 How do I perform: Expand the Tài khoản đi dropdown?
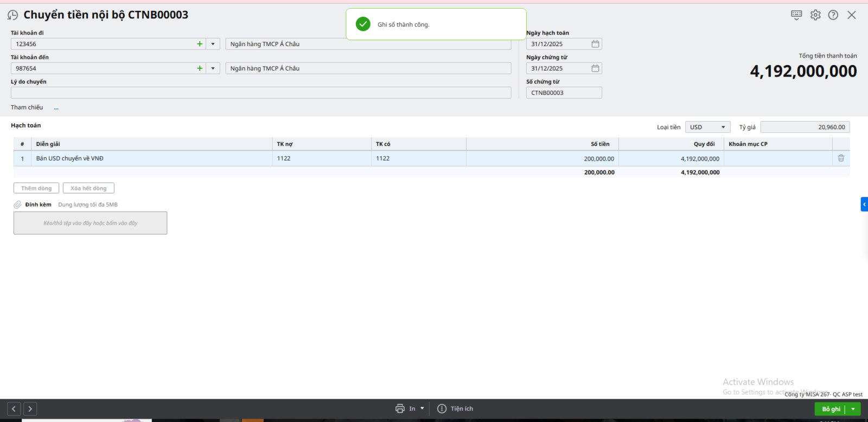point(213,44)
